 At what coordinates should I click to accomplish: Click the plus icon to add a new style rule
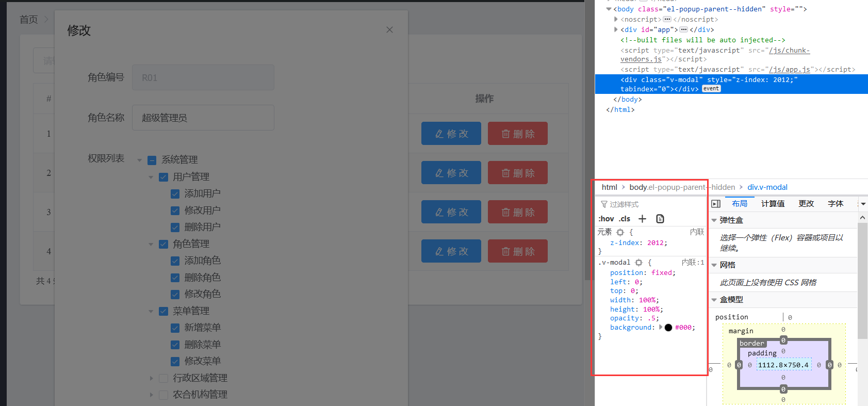[642, 219]
